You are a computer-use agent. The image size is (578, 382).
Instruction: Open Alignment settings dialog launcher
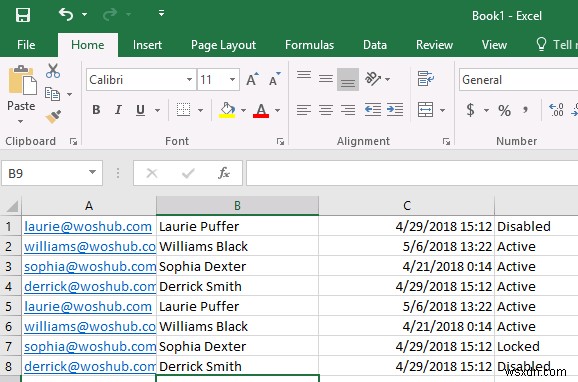[446, 142]
